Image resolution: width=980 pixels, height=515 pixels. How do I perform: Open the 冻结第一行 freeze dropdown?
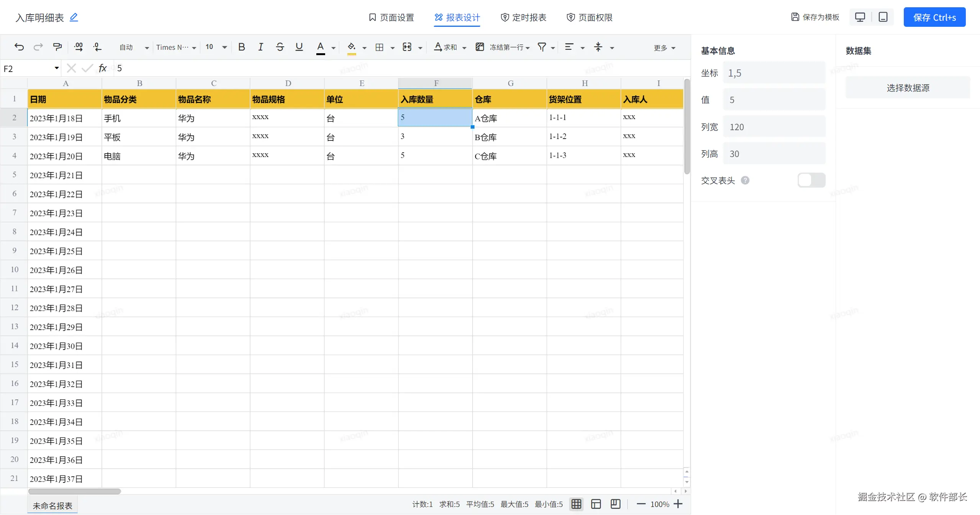click(527, 48)
